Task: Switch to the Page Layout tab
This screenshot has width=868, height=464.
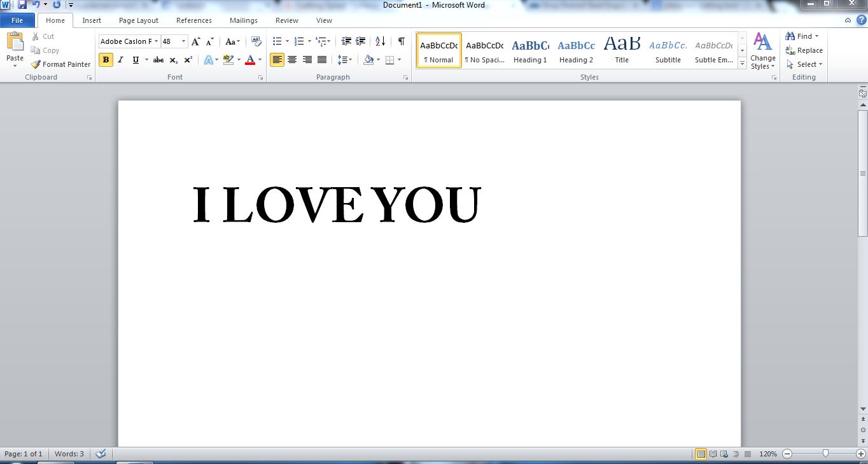Action: (x=139, y=20)
